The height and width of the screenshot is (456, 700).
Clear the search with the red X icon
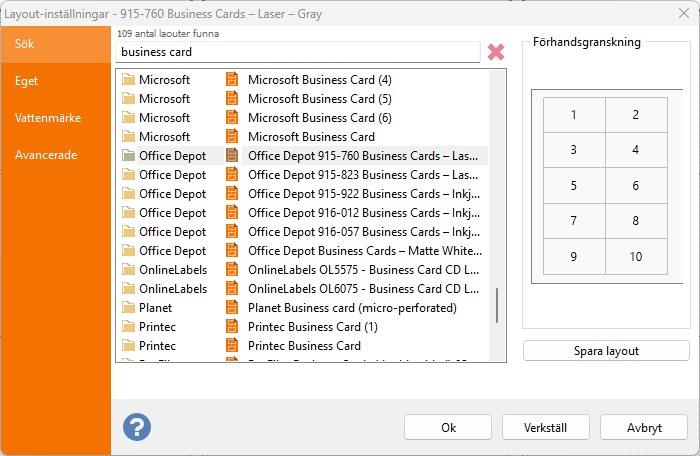pyautogui.click(x=496, y=52)
